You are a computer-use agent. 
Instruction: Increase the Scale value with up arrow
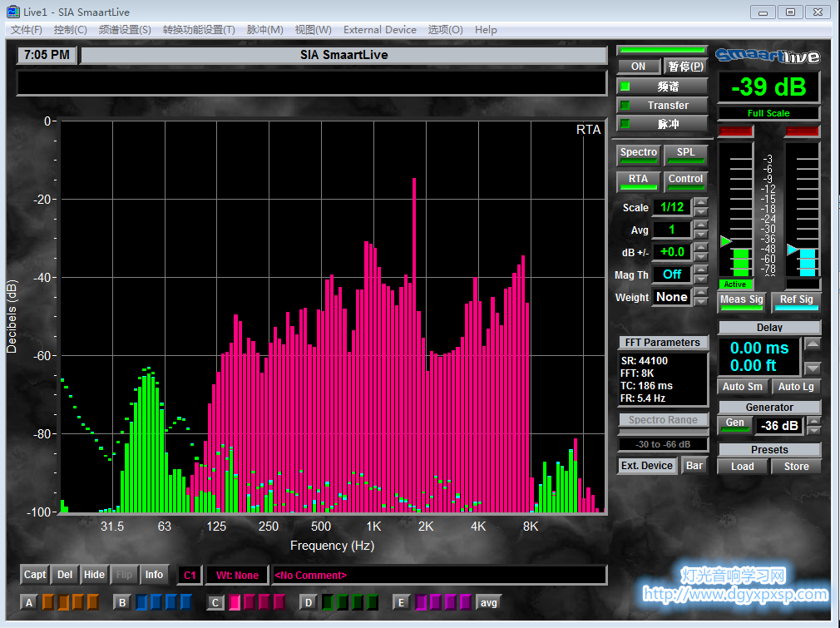[701, 203]
